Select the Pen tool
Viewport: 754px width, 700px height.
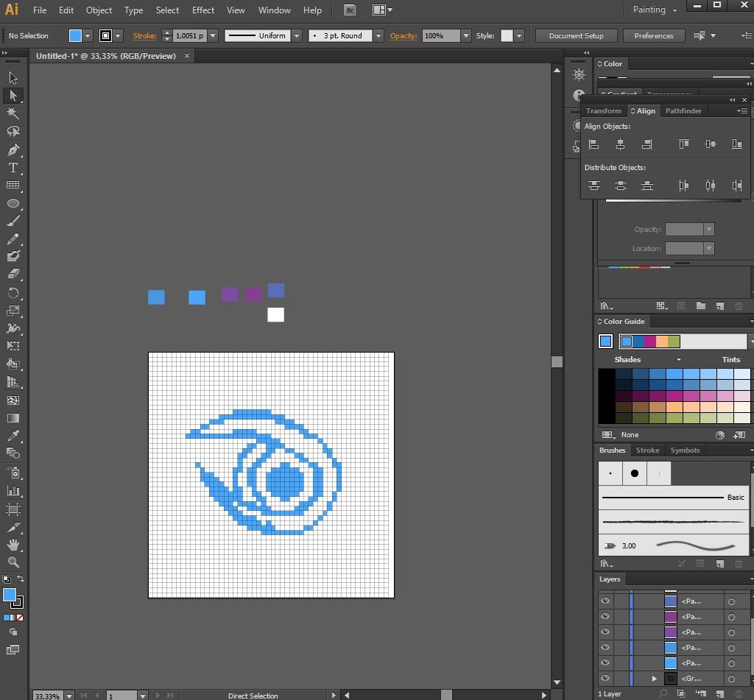(13, 149)
